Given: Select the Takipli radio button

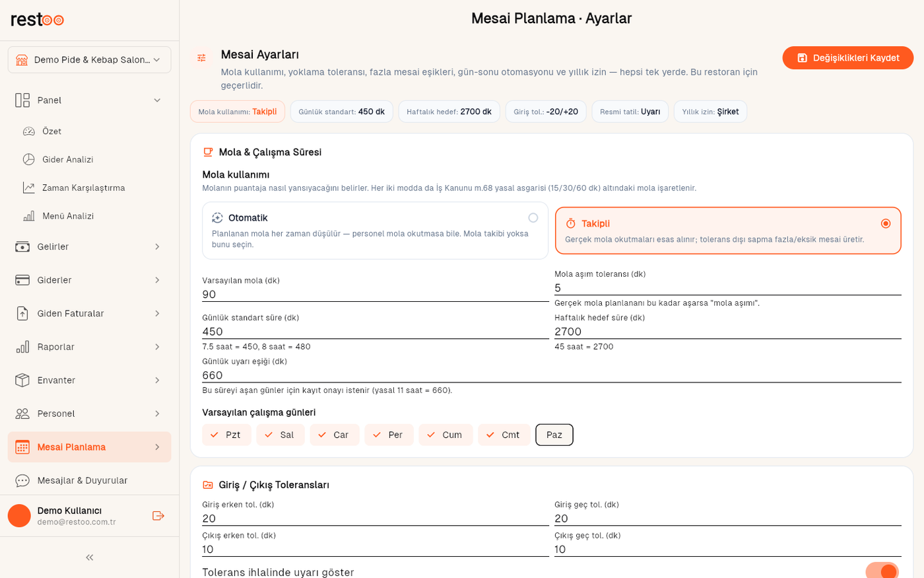Looking at the screenshot, I should (886, 224).
